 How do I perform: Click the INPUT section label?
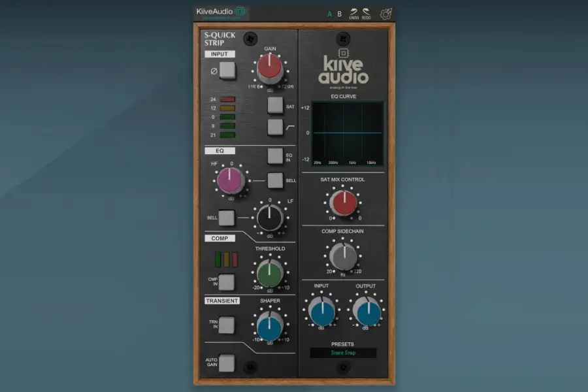220,54
